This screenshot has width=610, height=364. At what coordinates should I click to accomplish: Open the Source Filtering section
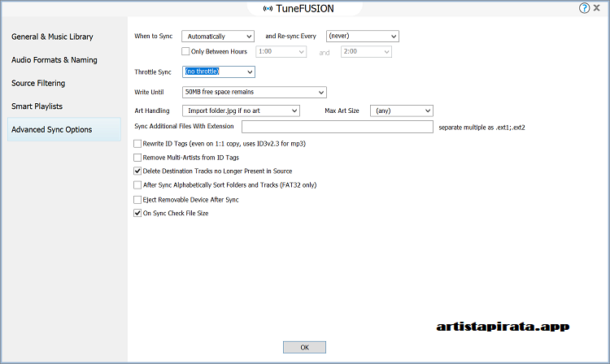pos(38,83)
